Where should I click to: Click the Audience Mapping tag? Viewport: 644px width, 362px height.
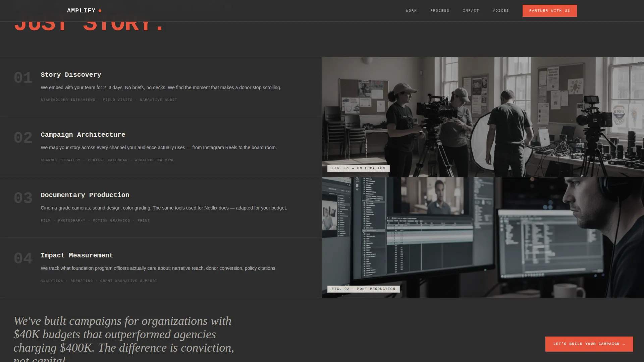155,160
